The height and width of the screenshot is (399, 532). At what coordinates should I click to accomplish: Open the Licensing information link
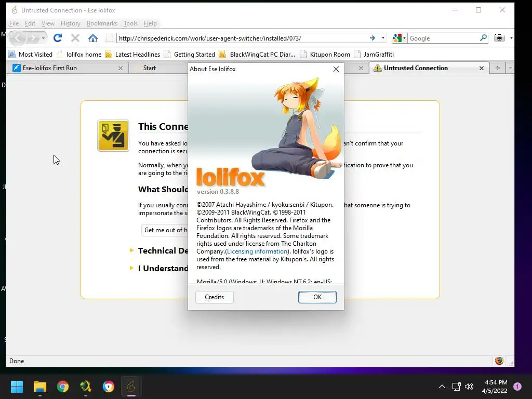(x=257, y=251)
